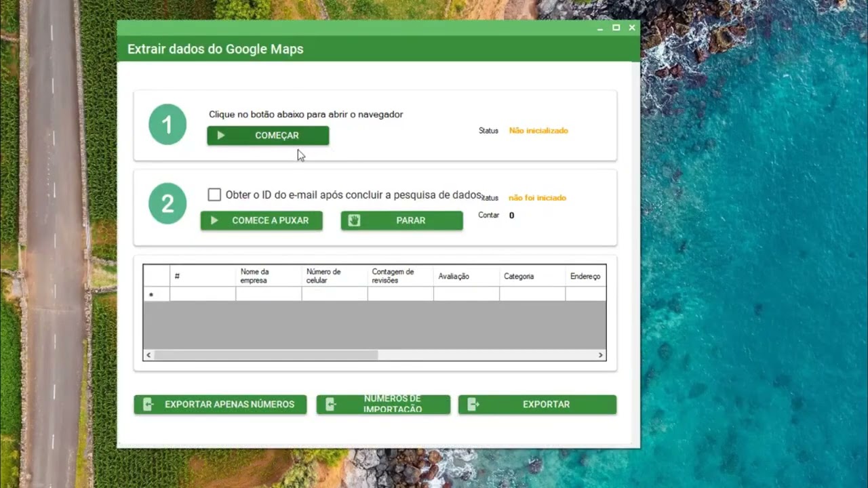The width and height of the screenshot is (868, 488).
Task: Click import icon on NÚMEROS DE IMPORTAÇÃO
Action: click(331, 405)
